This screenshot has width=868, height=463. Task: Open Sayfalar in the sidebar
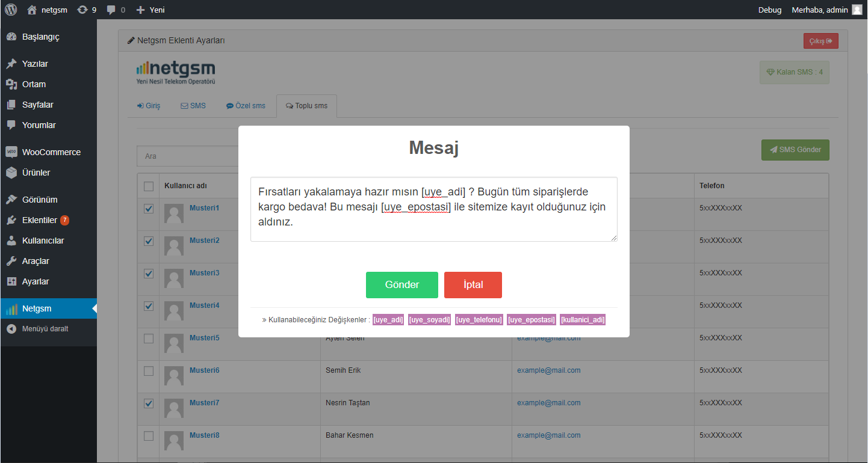[48, 105]
